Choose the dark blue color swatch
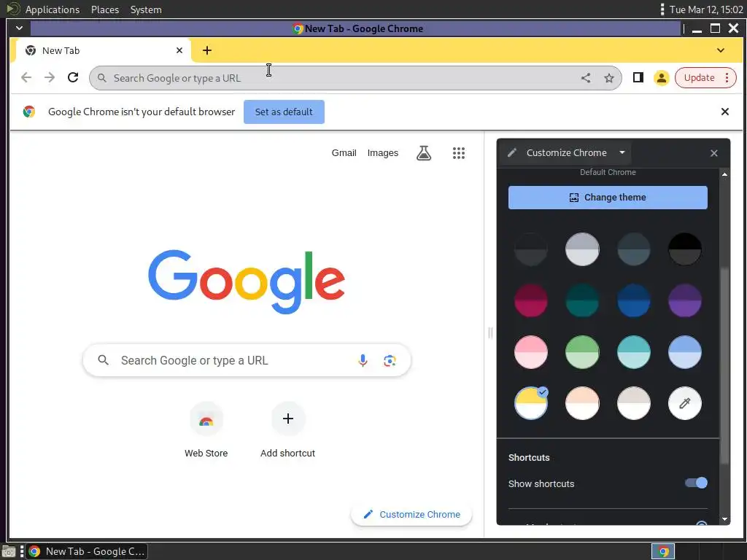 coord(634,300)
